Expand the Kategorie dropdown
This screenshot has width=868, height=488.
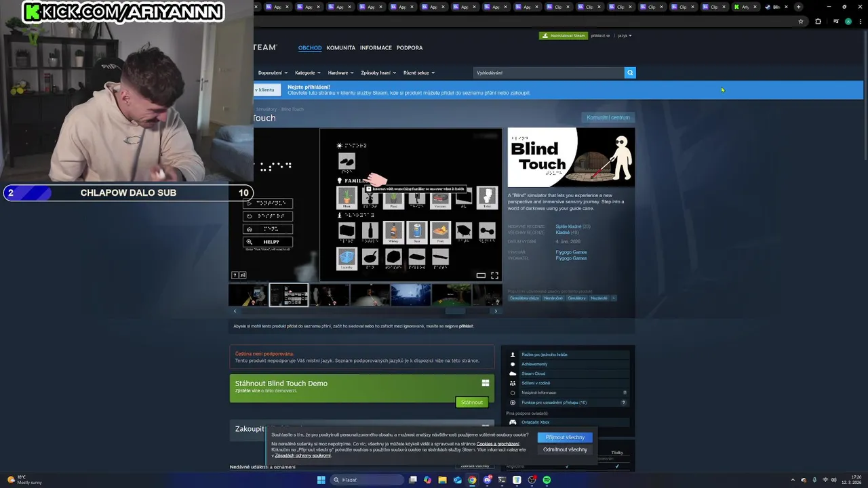[x=307, y=73]
